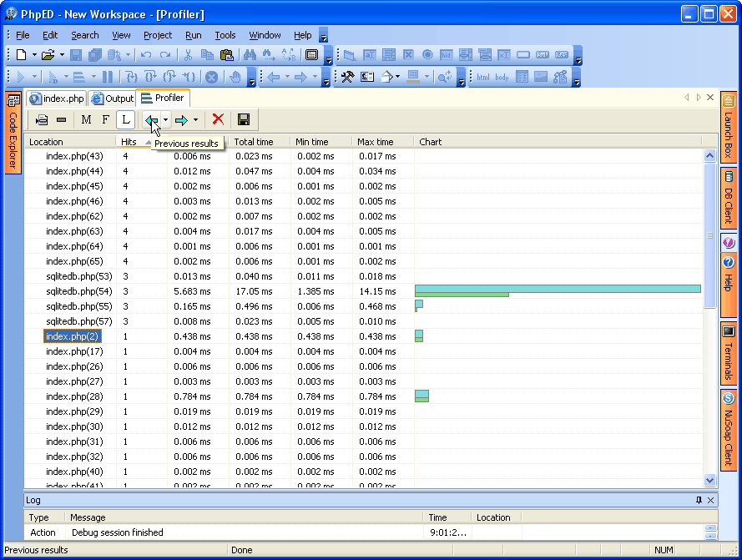
Task: Toggle the M view mode button
Action: [86, 120]
